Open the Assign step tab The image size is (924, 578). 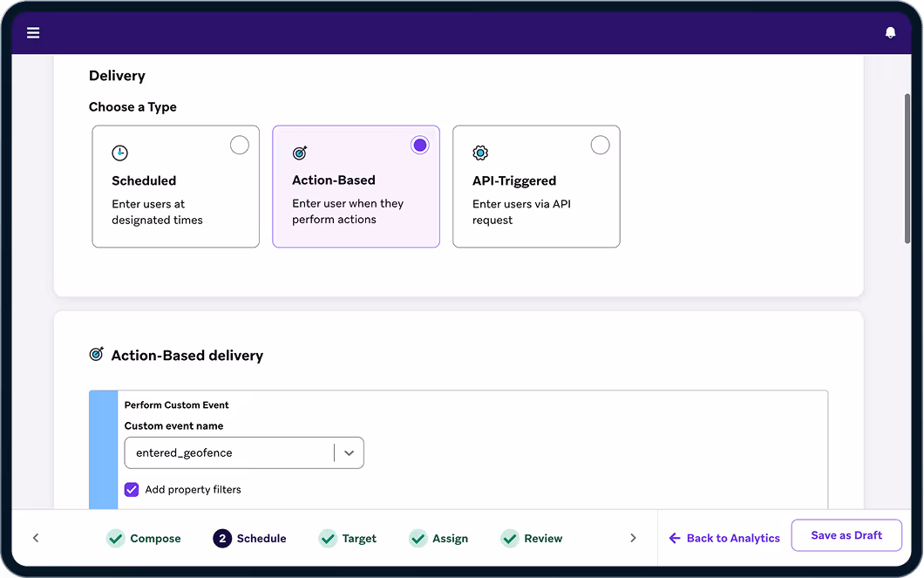click(x=438, y=538)
